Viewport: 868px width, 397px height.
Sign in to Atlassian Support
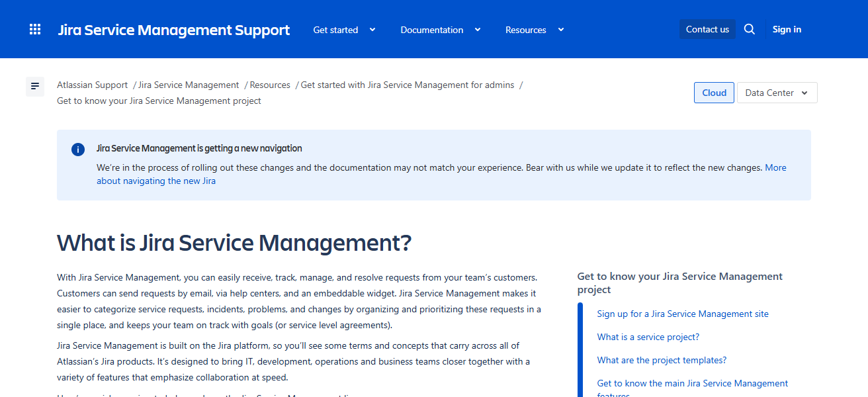pyautogui.click(x=787, y=29)
